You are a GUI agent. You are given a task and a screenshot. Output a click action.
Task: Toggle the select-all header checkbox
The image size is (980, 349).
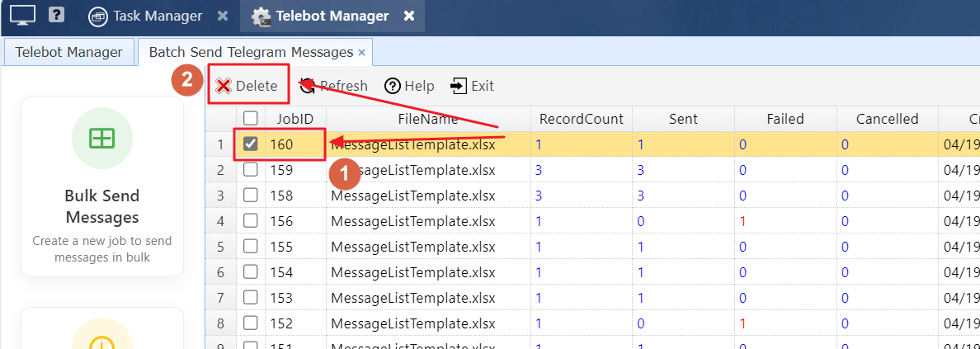tap(251, 118)
